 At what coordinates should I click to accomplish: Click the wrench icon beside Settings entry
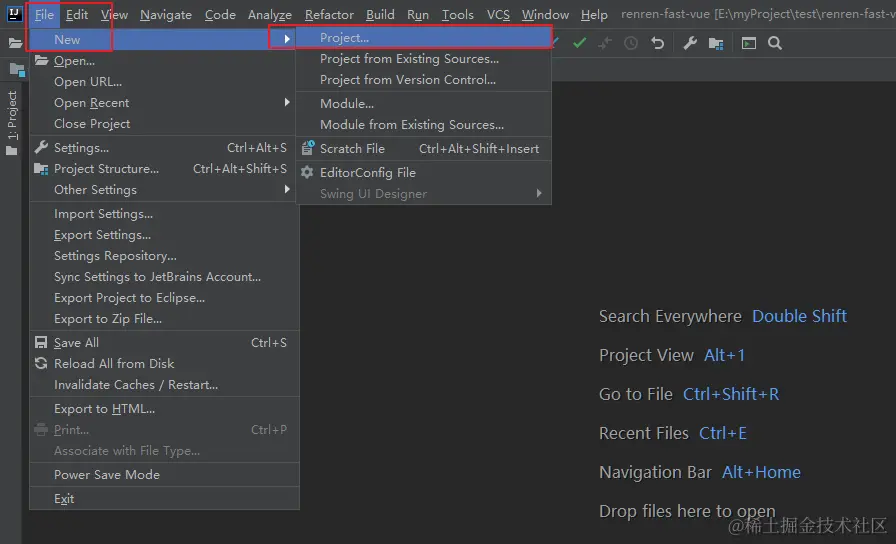(41, 147)
